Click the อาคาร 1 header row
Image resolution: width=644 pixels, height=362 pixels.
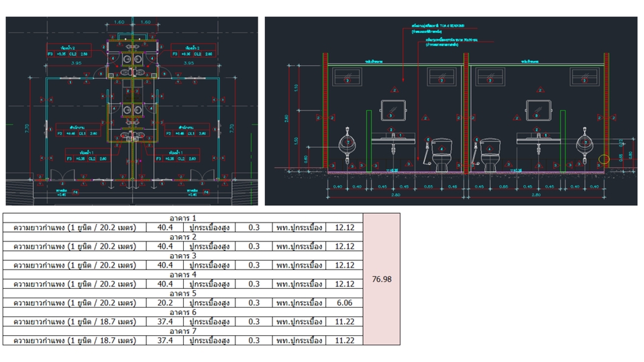pyautogui.click(x=182, y=219)
